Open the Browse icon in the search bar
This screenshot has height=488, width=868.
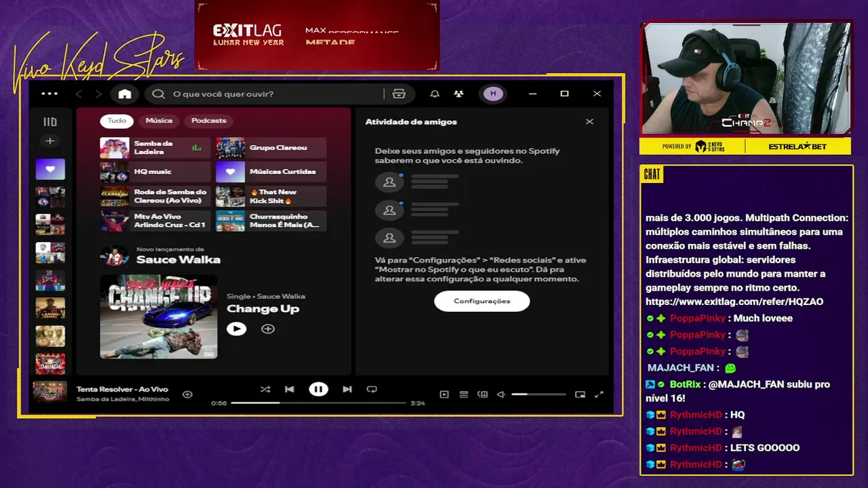399,94
